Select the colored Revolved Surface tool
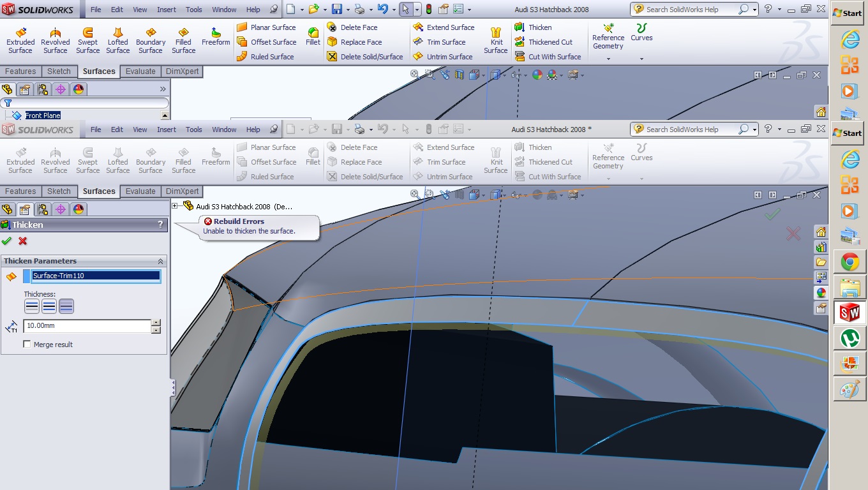 pos(56,41)
